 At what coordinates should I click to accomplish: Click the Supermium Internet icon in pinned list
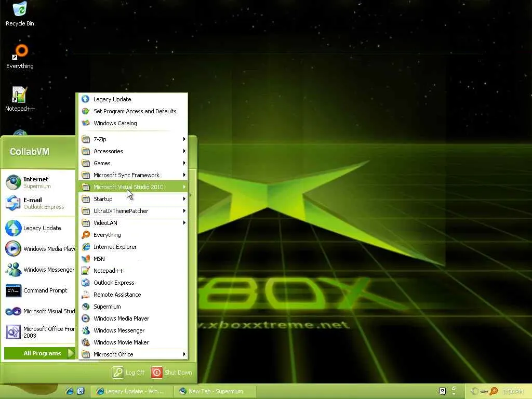coord(13,182)
